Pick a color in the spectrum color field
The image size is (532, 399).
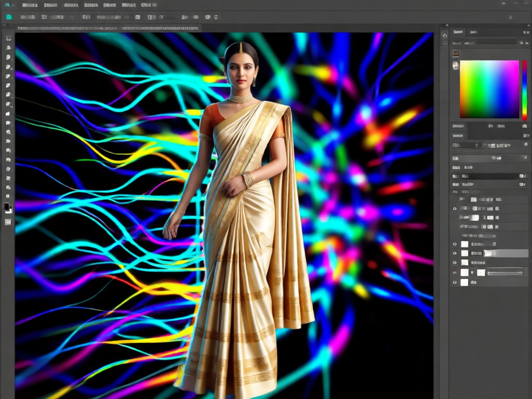(489, 89)
